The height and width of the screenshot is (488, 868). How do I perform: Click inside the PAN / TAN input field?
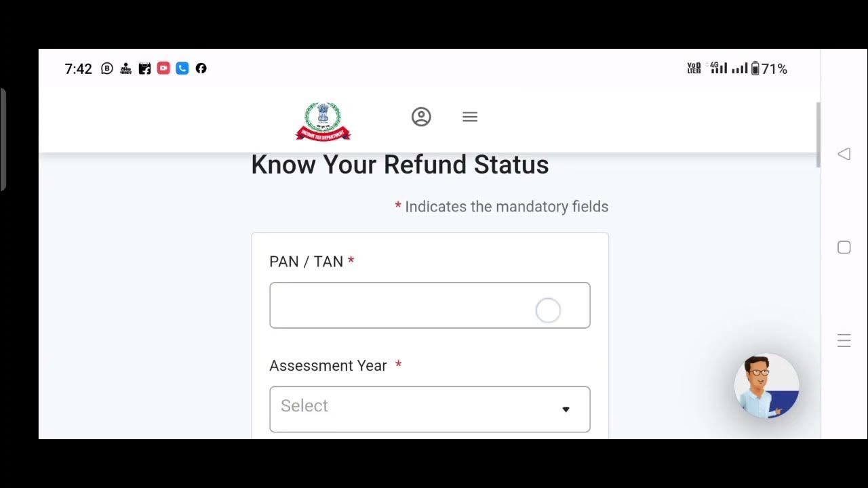[400, 306]
